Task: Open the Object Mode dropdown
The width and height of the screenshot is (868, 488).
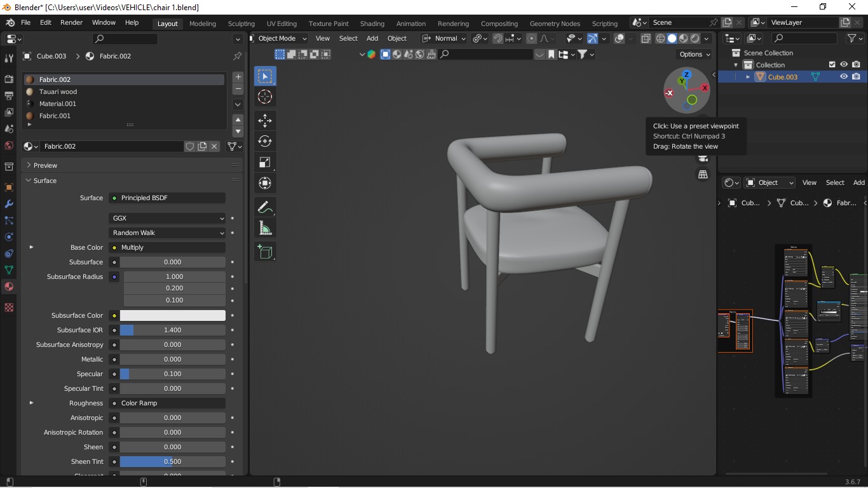Action: pos(278,39)
